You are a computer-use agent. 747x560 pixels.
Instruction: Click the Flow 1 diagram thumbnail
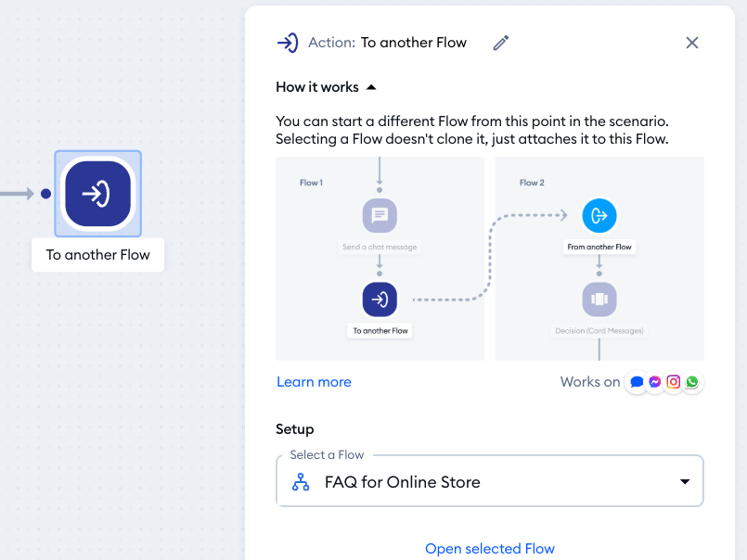tap(380, 258)
